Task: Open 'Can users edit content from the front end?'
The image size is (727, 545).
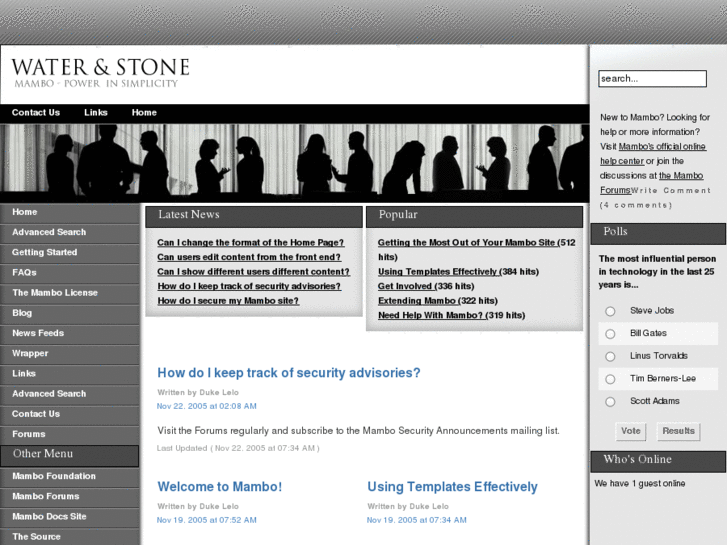Action: 249,257
